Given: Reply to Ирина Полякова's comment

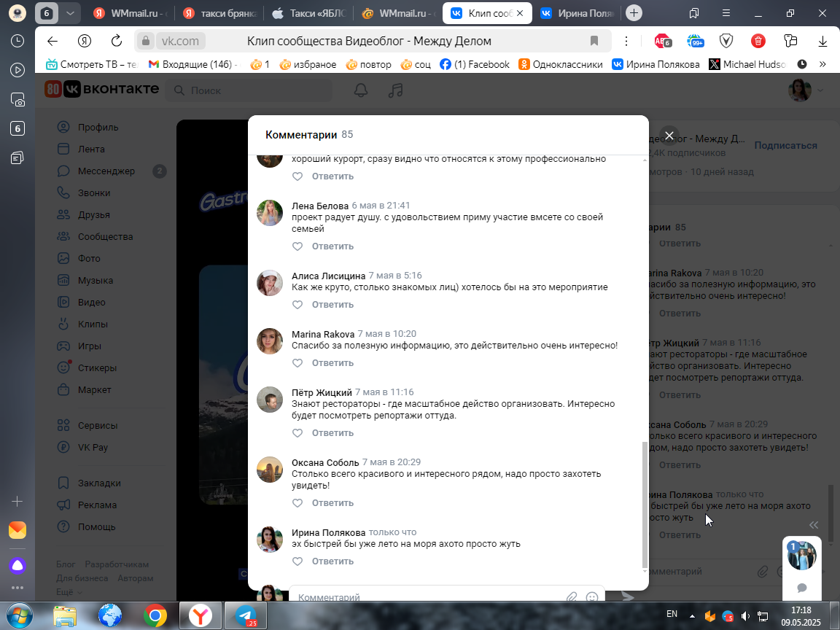Looking at the screenshot, I should click(x=332, y=561).
